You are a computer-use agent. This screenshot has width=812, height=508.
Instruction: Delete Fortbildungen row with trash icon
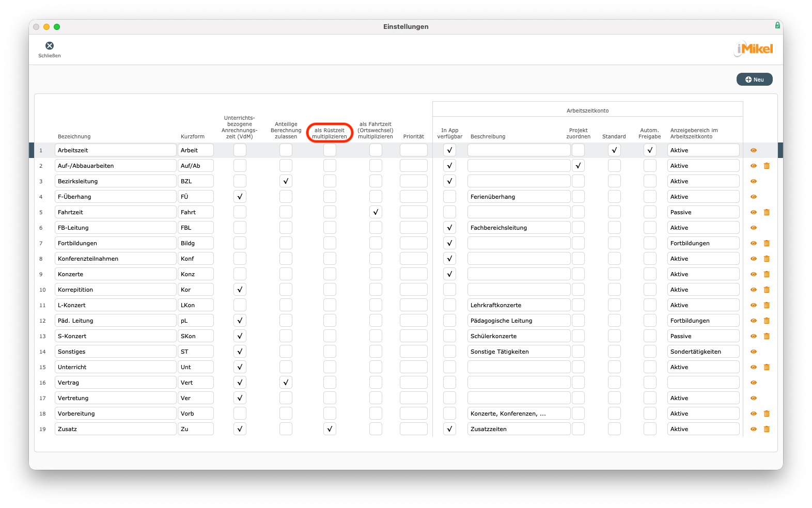tap(767, 243)
